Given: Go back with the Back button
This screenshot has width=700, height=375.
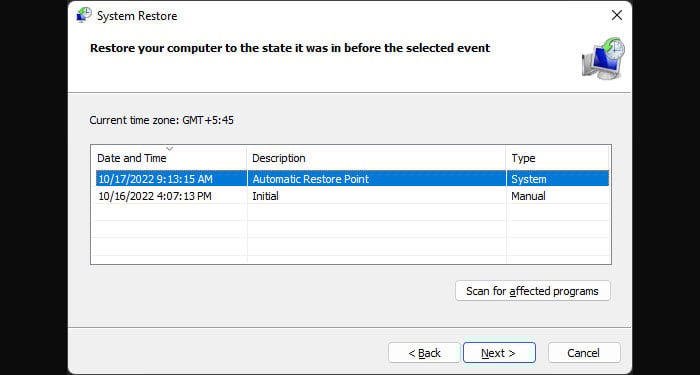Looking at the screenshot, I should tap(424, 353).
